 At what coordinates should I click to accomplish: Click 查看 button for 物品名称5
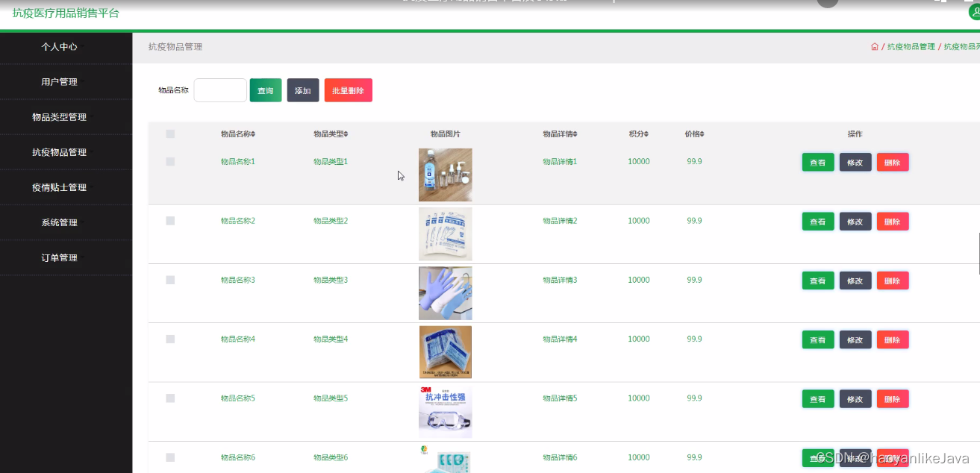(x=818, y=399)
